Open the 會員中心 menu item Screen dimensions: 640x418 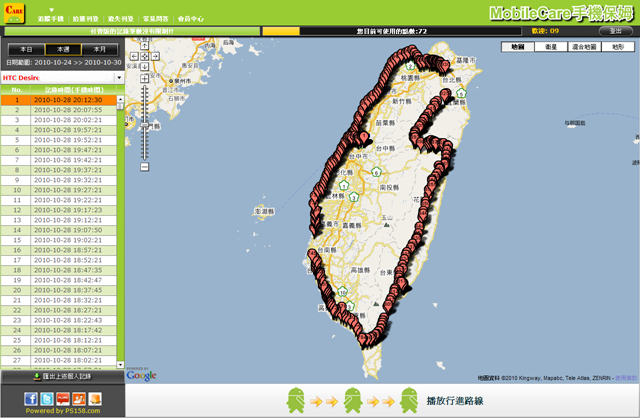[197, 19]
